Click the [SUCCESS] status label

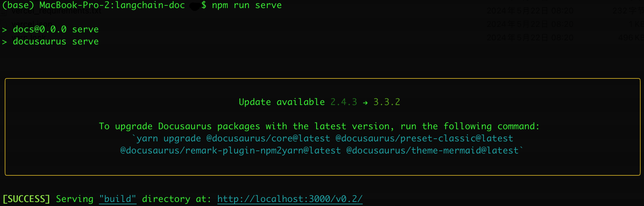[26, 199]
